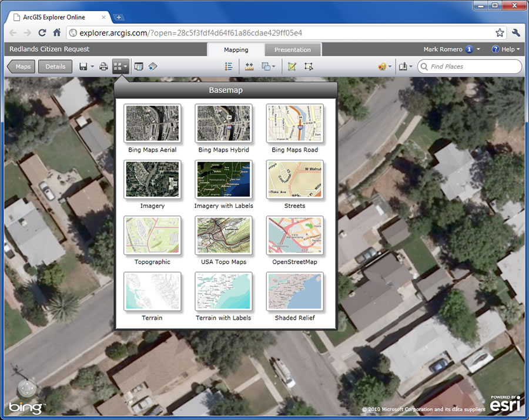Open the pop-up window icon in toolbar
This screenshot has height=420, width=529.
click(x=139, y=66)
